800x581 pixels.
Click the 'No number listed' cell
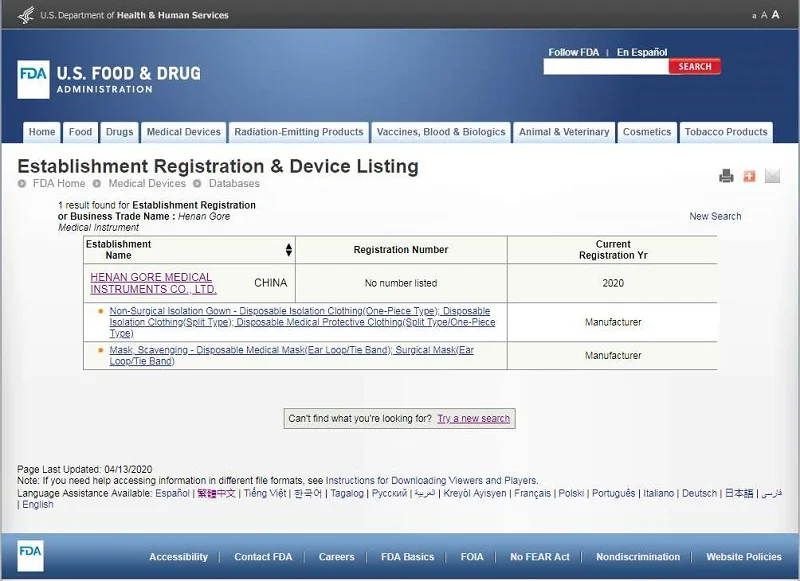[x=401, y=283]
